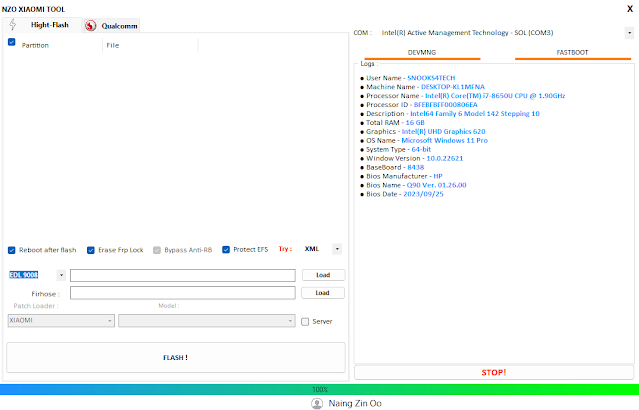Click the STOP! button
This screenshot has height=410, width=639.
point(494,373)
